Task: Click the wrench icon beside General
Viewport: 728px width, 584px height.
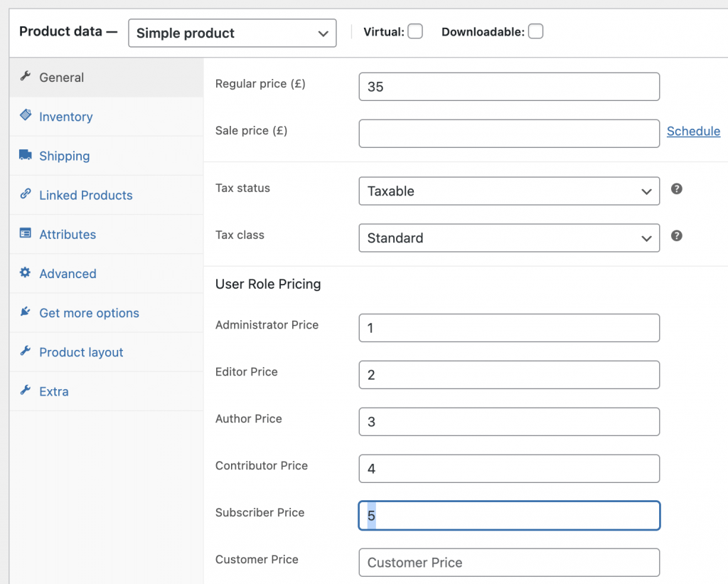Action: pos(26,77)
